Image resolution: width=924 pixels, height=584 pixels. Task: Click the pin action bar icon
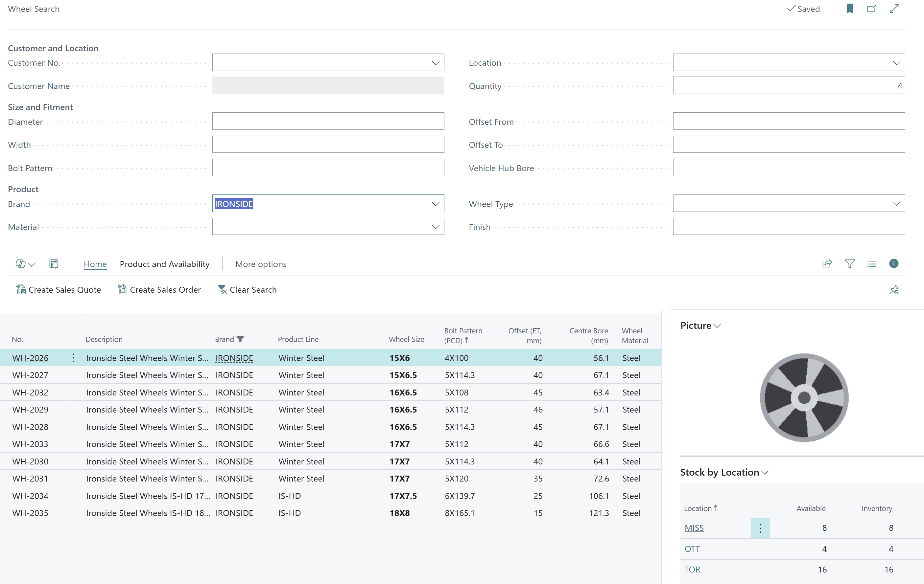[894, 290]
